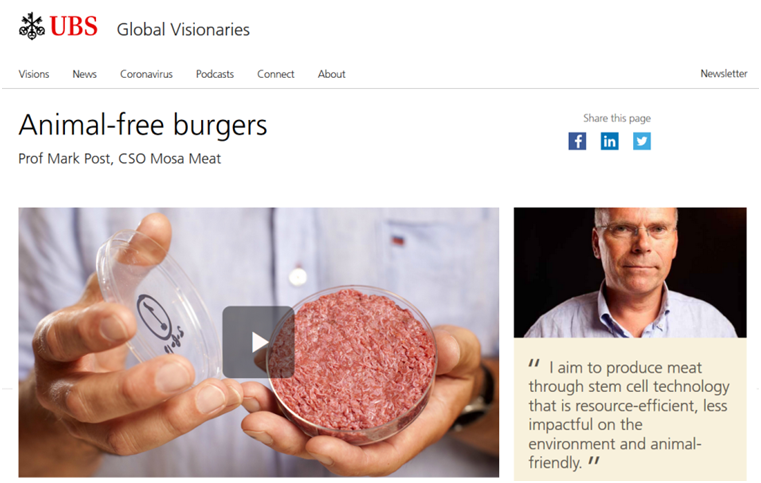Click the petri dish burger video thumbnail

click(x=259, y=342)
